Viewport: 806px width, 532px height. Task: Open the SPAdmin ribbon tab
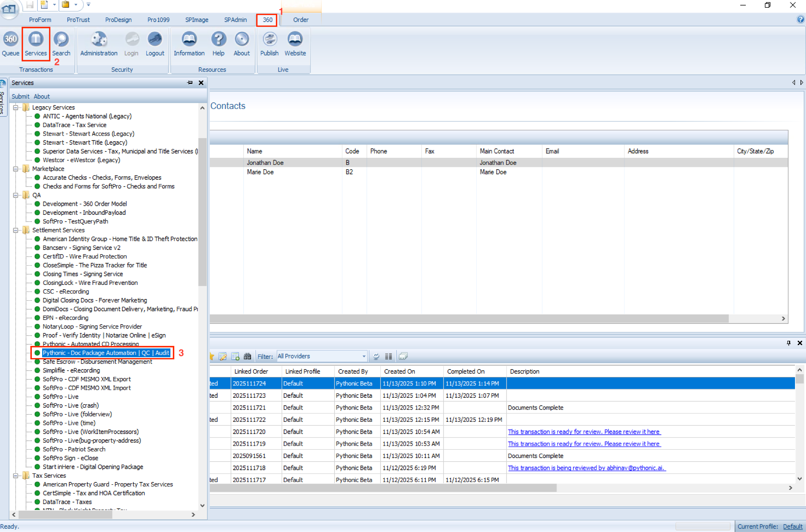point(235,20)
